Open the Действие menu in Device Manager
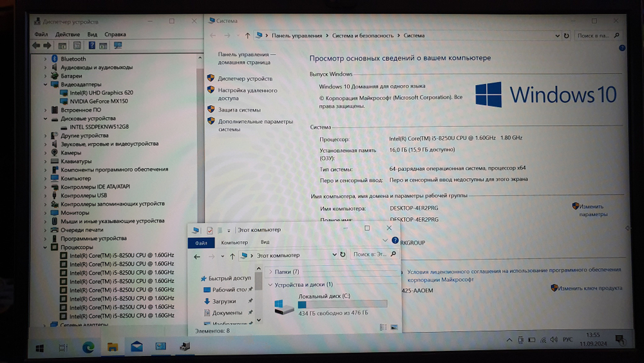 [x=68, y=34]
